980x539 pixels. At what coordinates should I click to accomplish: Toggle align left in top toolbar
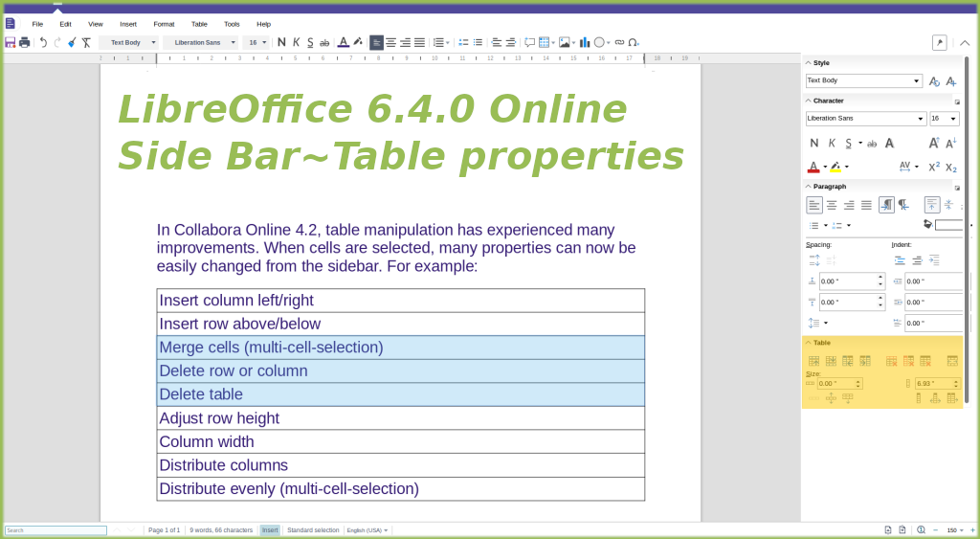coord(376,42)
